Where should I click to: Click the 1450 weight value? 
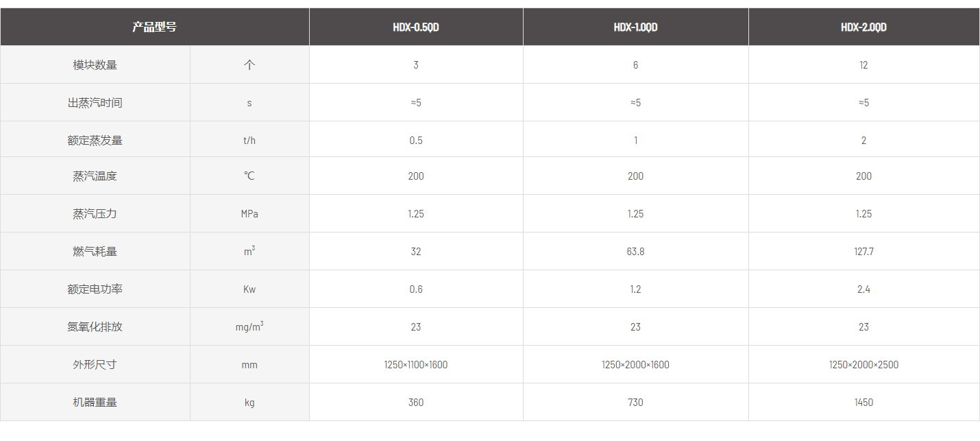863,403
